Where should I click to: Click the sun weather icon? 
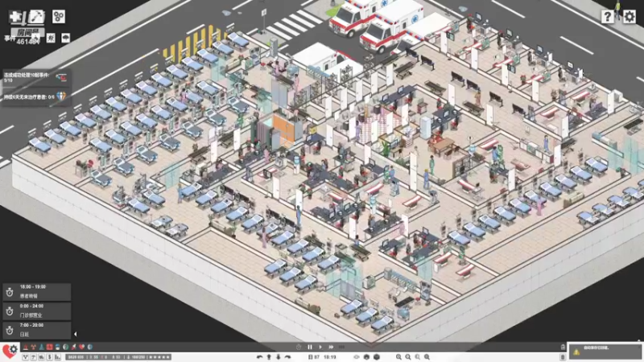point(51,38)
